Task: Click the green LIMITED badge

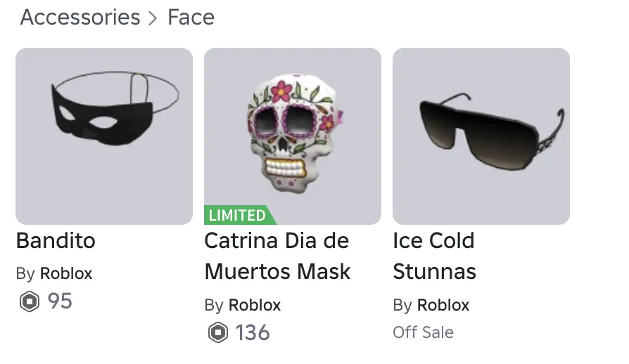Action: pyautogui.click(x=238, y=215)
